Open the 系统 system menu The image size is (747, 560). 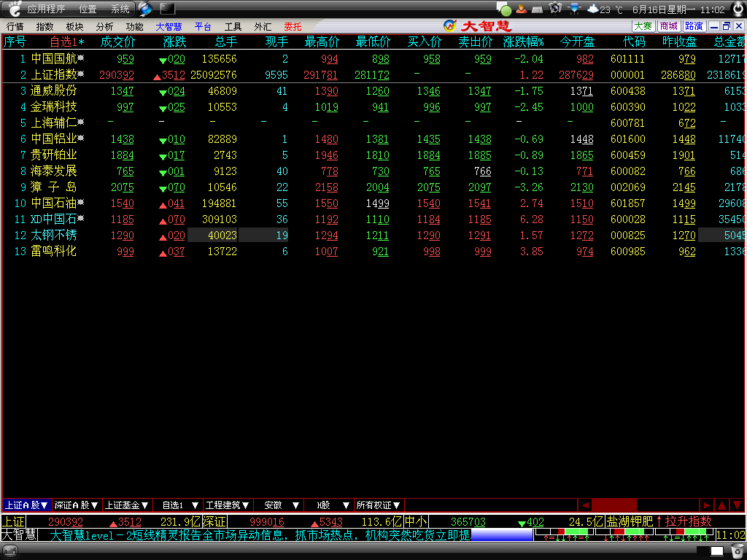coord(120,9)
